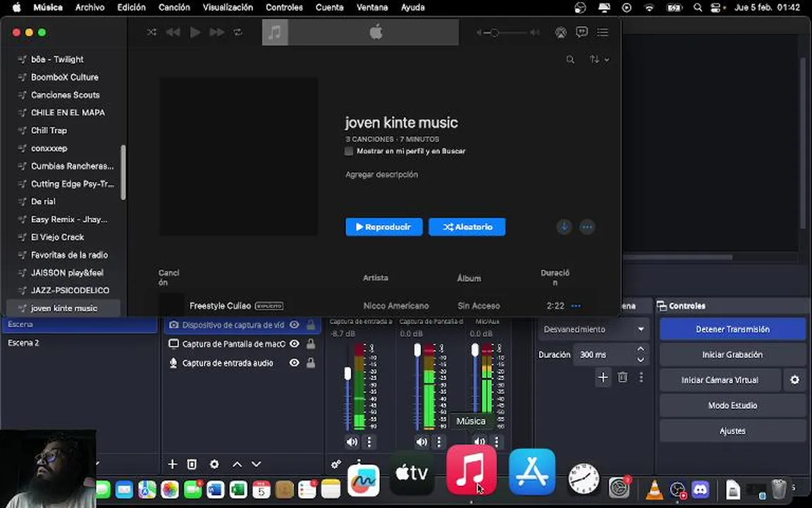The height and width of the screenshot is (508, 812).
Task: Click the play button in Music toolbar
Action: coord(195,32)
